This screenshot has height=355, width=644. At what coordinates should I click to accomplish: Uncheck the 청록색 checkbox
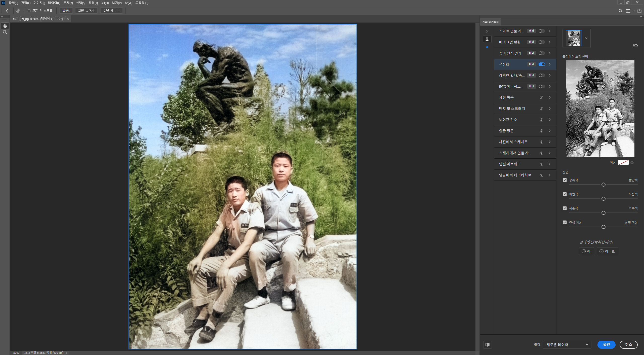click(565, 180)
